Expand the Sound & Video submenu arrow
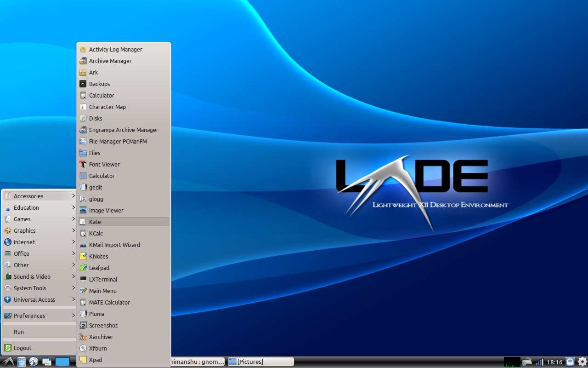Viewport: 588px width, 368px height. 73,276
